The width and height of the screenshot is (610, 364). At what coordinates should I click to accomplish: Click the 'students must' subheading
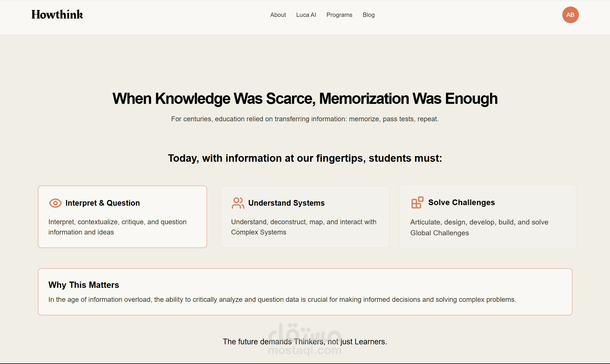click(x=305, y=158)
